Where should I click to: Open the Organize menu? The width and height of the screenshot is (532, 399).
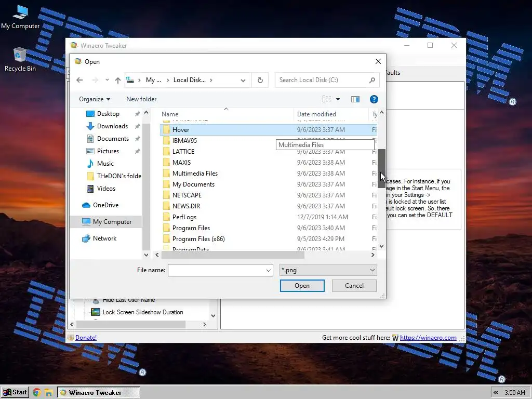[95, 99]
